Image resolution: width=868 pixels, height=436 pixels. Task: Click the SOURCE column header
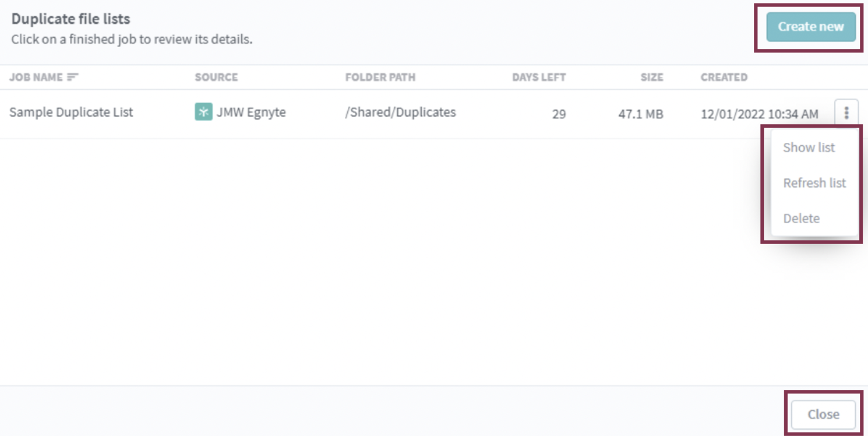(x=216, y=77)
